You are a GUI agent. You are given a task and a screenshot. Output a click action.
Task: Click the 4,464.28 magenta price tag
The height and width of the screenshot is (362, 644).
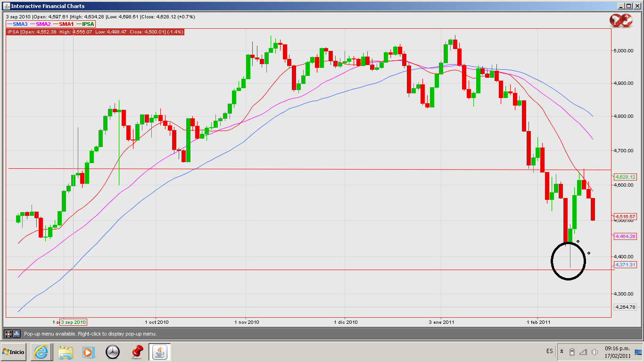click(625, 236)
